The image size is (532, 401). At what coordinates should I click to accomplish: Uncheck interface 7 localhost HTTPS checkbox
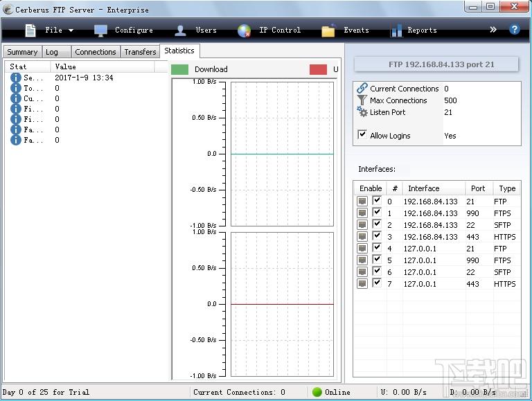click(x=377, y=283)
